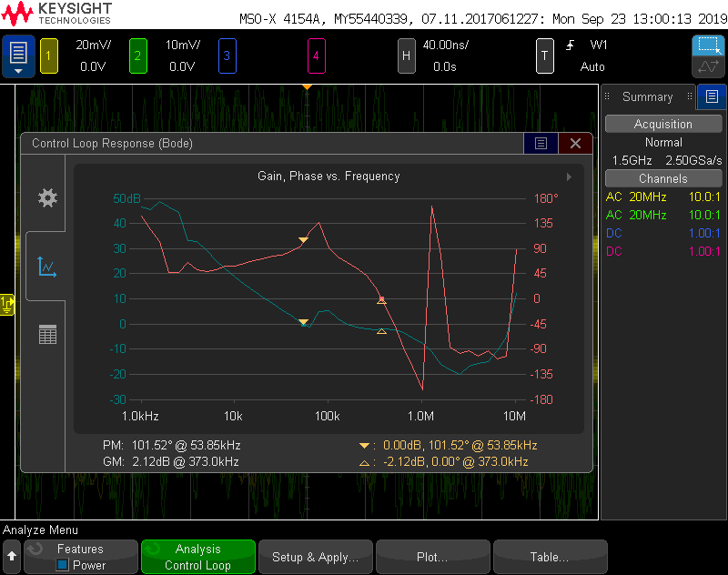Viewport: 728px width, 575px height.
Task: Switch to the Bode chart view tab
Action: (x=46, y=267)
